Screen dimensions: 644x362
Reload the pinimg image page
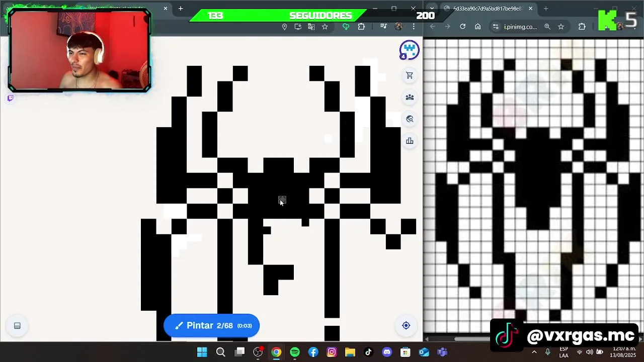pyautogui.click(x=463, y=27)
